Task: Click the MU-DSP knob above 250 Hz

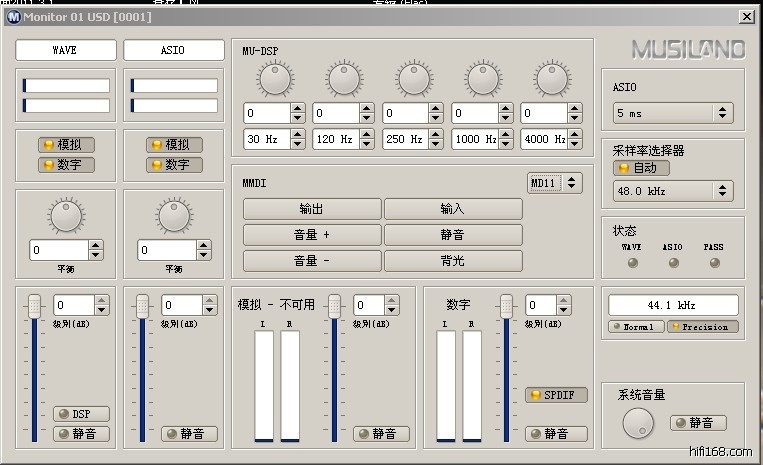Action: [x=413, y=77]
